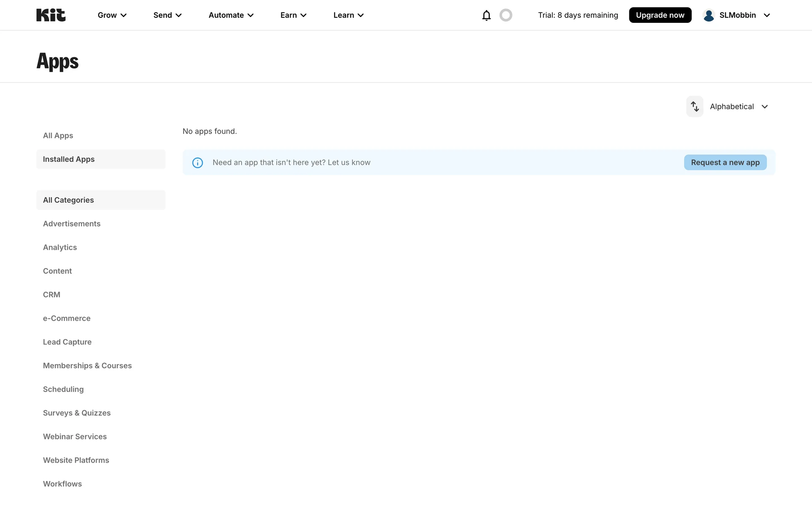
Task: Click the info icon in the banner
Action: coord(198,163)
